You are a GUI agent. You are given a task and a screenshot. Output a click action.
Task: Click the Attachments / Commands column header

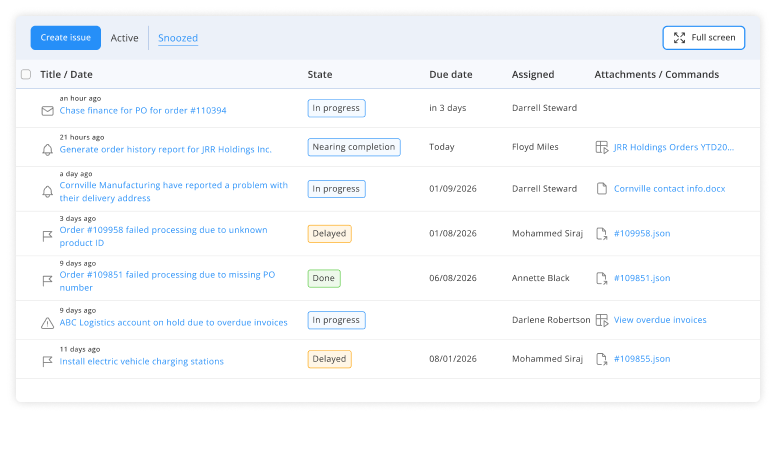[657, 74]
